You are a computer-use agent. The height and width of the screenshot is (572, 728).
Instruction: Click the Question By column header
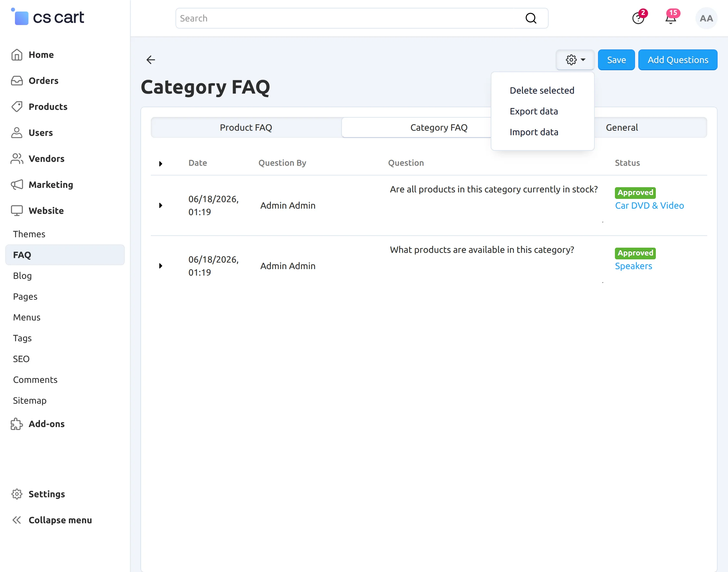[282, 163]
